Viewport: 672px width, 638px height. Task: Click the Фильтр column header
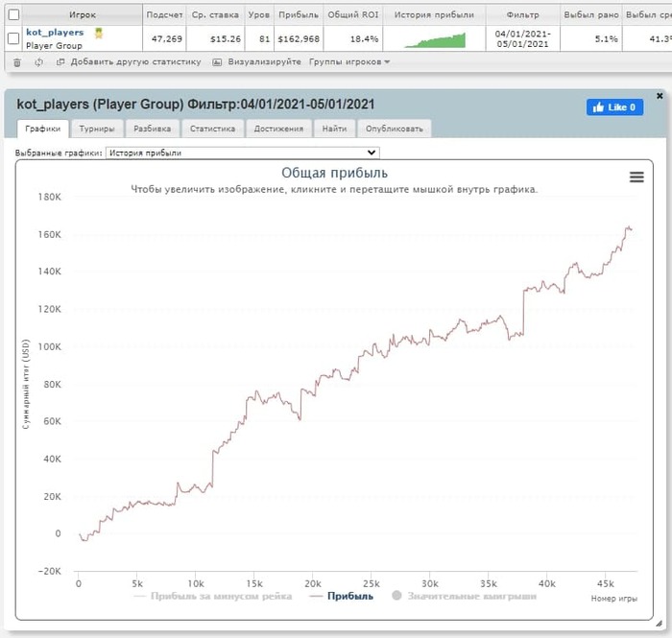[x=523, y=15]
